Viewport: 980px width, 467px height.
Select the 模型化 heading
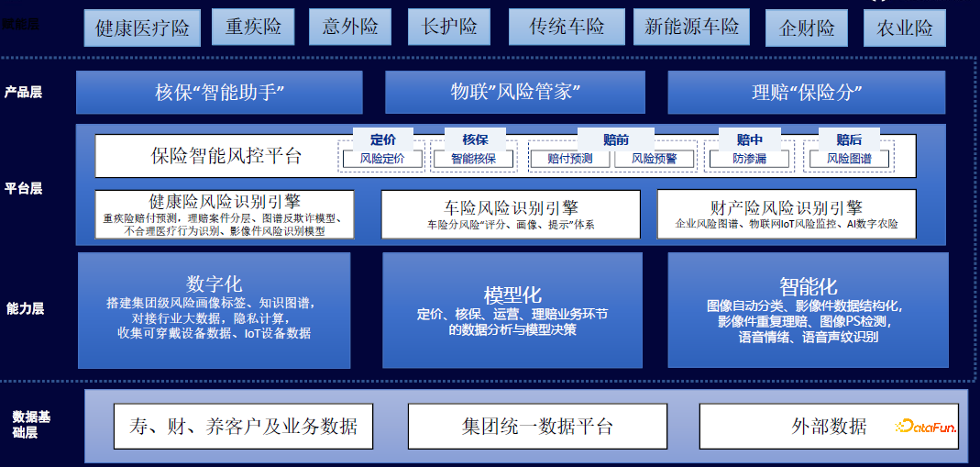(x=512, y=295)
